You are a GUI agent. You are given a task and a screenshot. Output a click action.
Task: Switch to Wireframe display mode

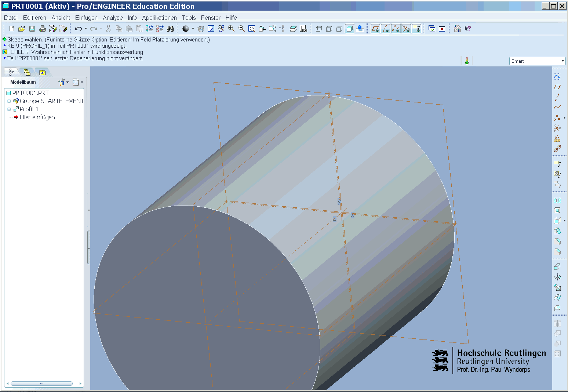[319, 29]
